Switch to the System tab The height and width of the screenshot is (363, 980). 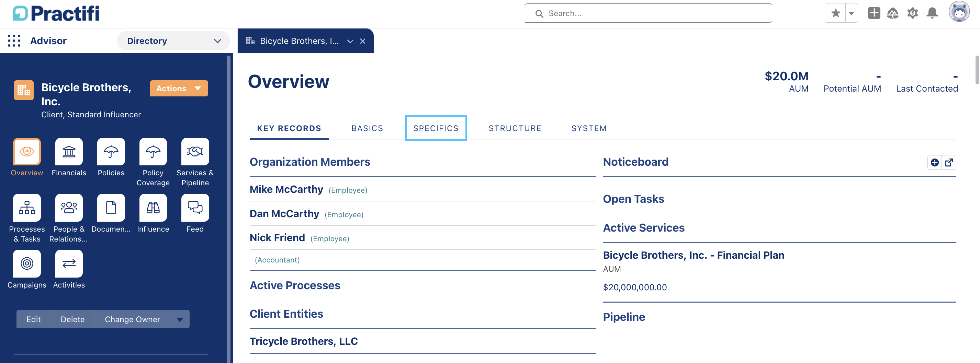[589, 128]
